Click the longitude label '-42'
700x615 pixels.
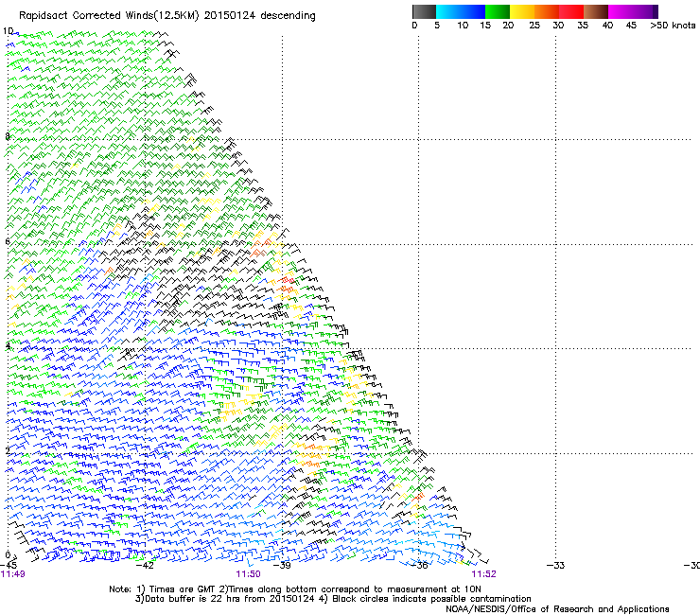click(x=145, y=566)
